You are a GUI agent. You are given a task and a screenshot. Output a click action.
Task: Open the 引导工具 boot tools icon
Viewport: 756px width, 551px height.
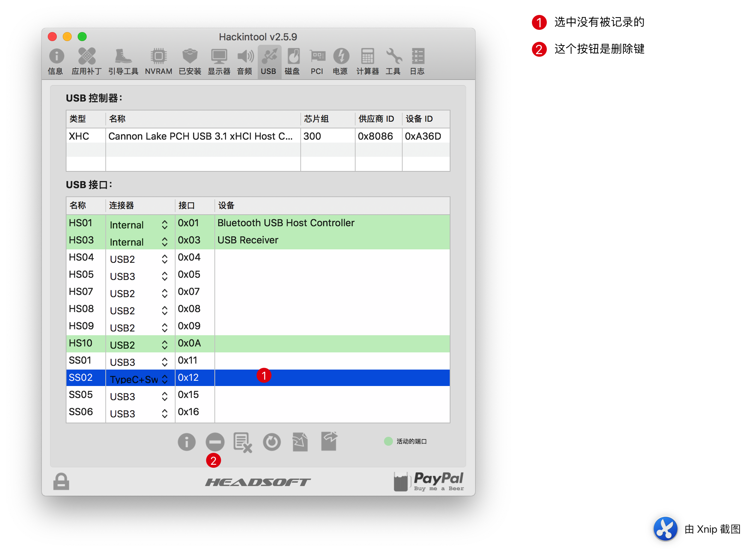point(123,62)
